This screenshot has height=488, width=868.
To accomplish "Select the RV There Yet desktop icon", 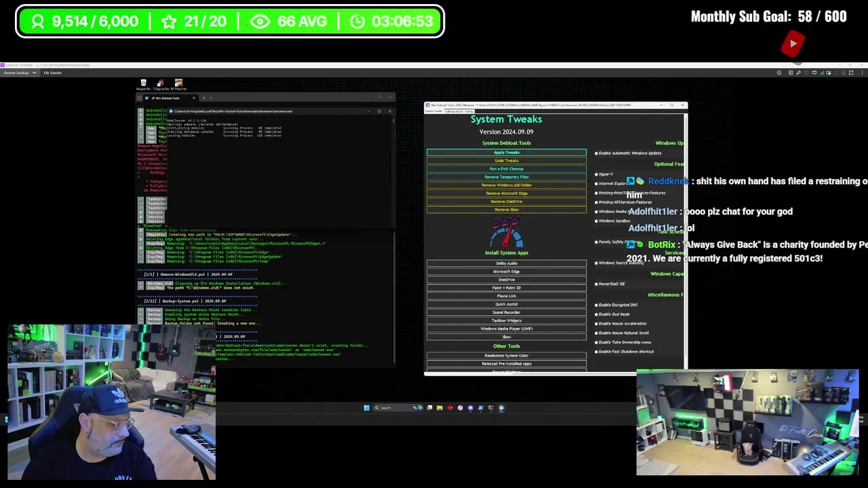I will pyautogui.click(x=178, y=85).
